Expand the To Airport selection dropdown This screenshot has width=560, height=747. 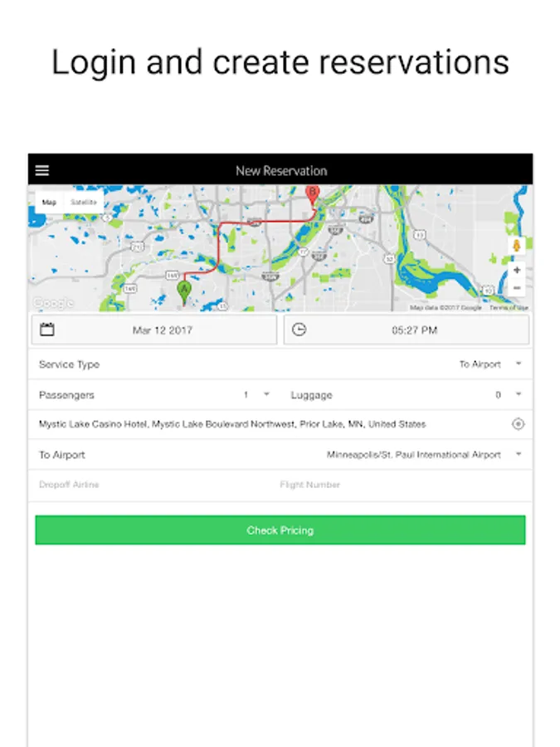coord(519,455)
